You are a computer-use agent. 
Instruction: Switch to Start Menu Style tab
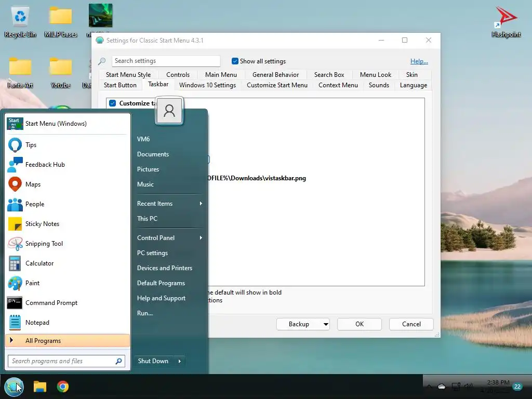click(128, 75)
